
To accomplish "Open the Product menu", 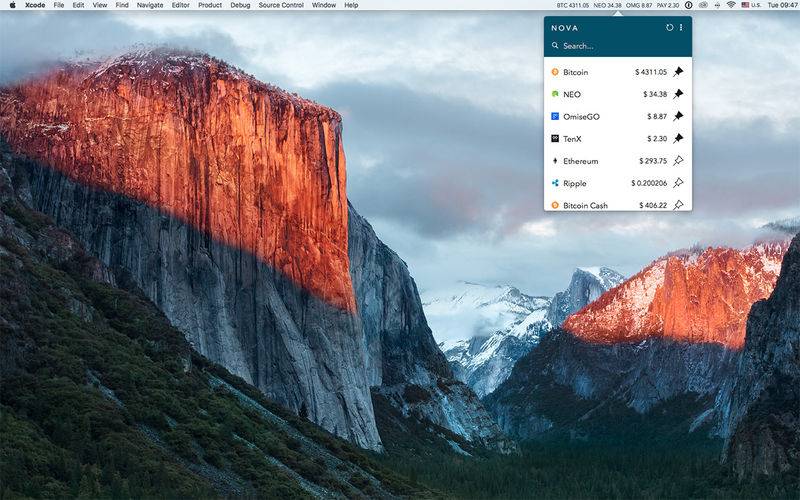I will pos(210,5).
